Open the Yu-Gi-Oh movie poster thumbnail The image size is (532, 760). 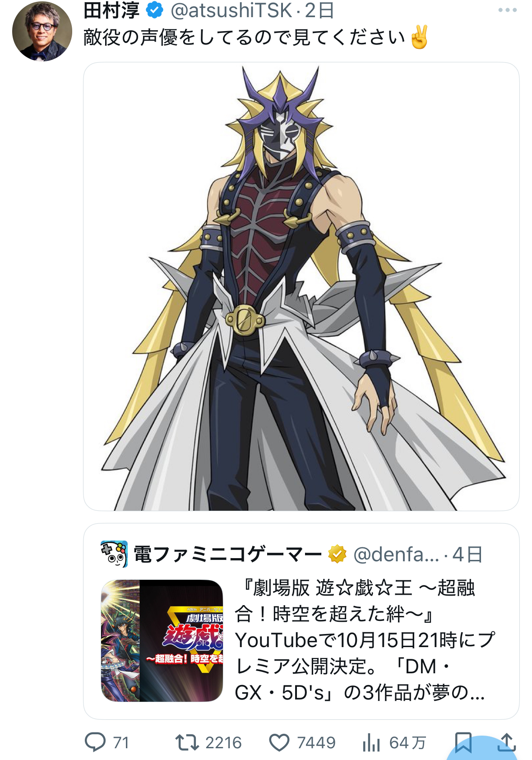point(162,640)
